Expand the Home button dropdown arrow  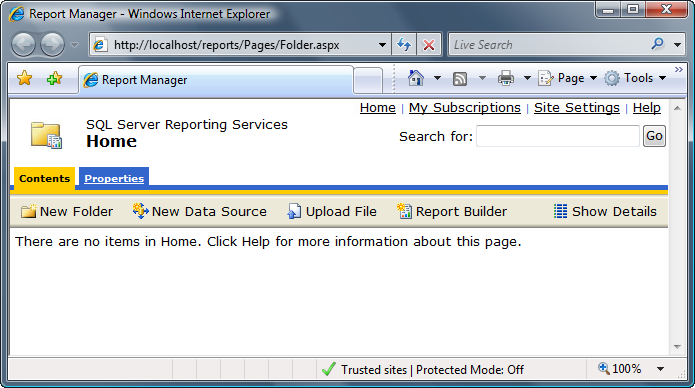tap(437, 78)
